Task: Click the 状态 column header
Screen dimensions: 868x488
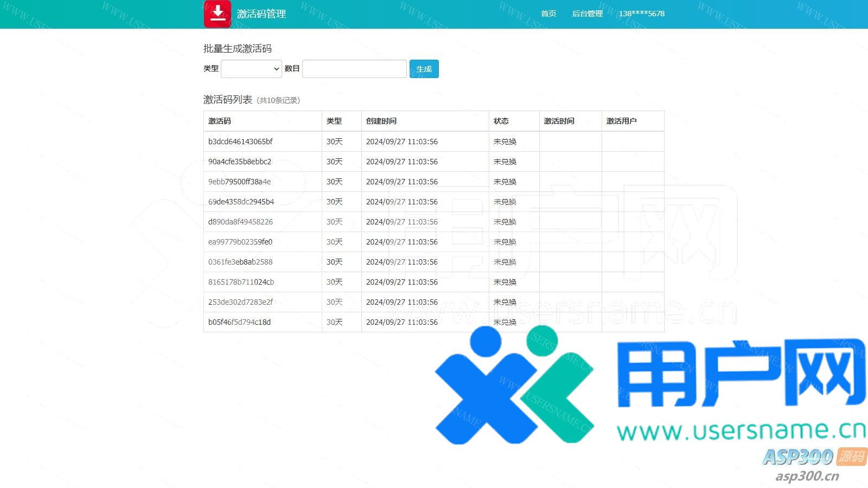Action: pos(501,121)
